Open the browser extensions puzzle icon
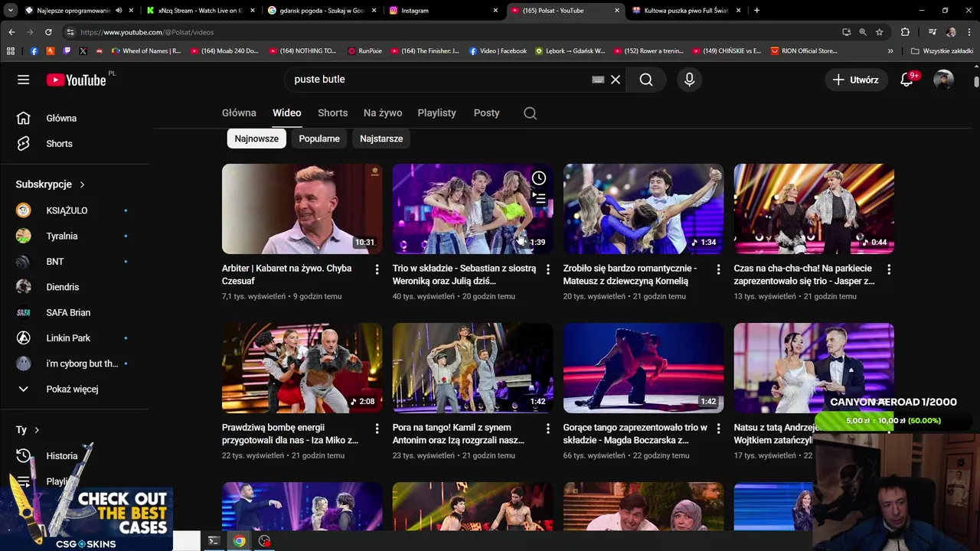 point(905,32)
